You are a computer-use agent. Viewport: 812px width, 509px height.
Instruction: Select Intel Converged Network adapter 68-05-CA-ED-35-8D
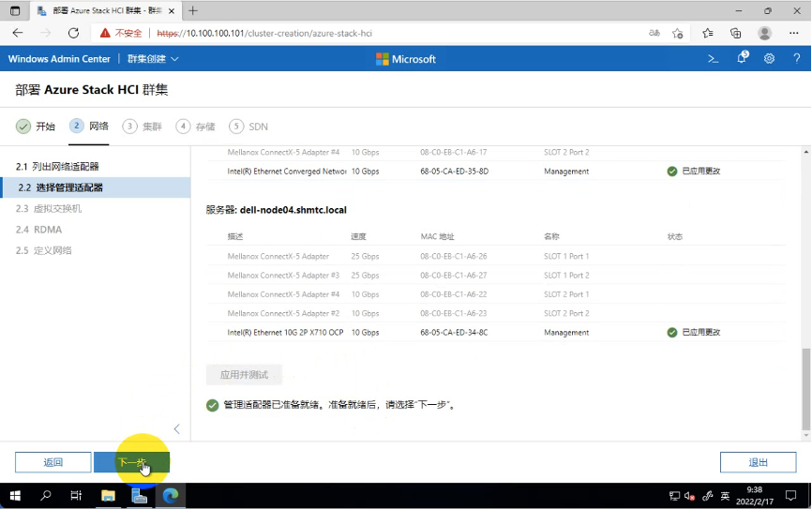496,172
